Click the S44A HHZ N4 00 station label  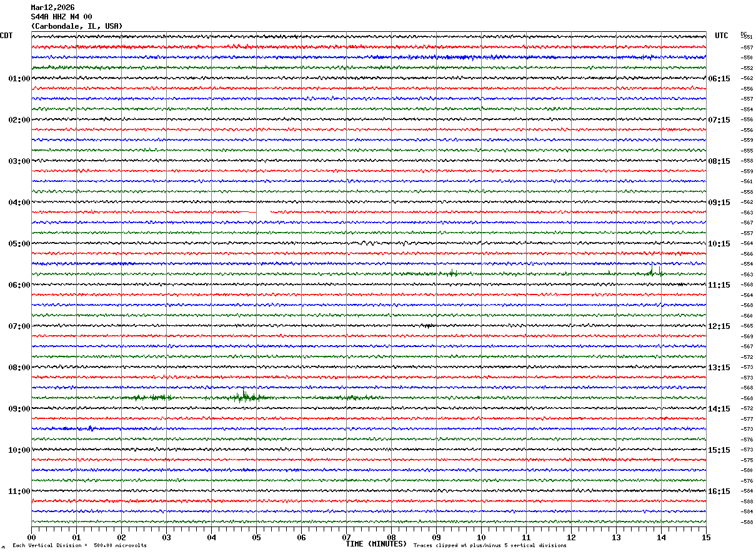pos(61,17)
